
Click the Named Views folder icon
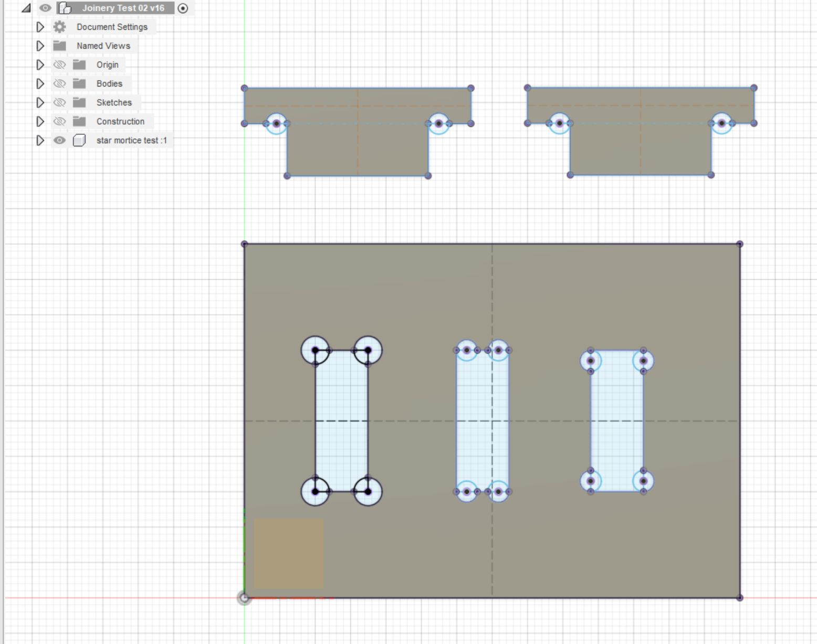[60, 46]
